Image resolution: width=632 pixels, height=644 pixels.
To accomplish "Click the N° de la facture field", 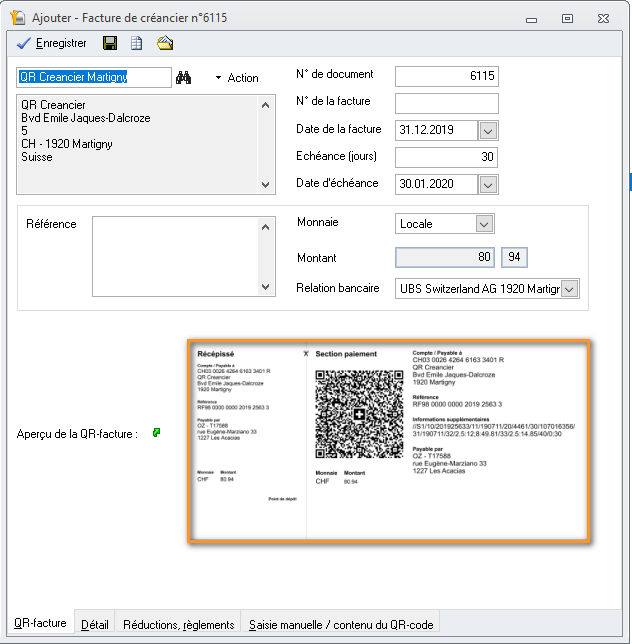I will pyautogui.click(x=446, y=103).
